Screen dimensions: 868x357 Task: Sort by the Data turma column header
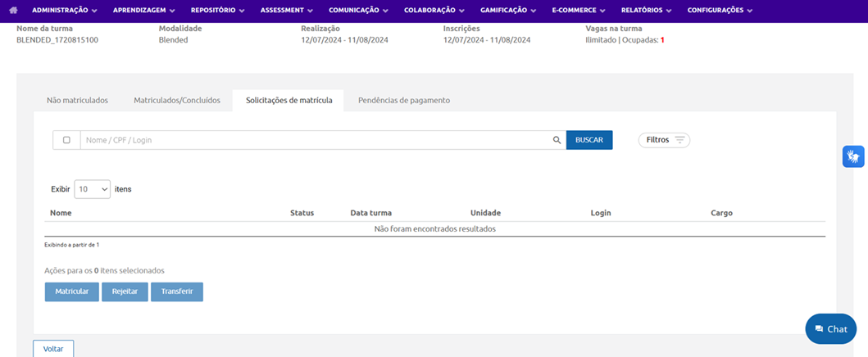[371, 213]
